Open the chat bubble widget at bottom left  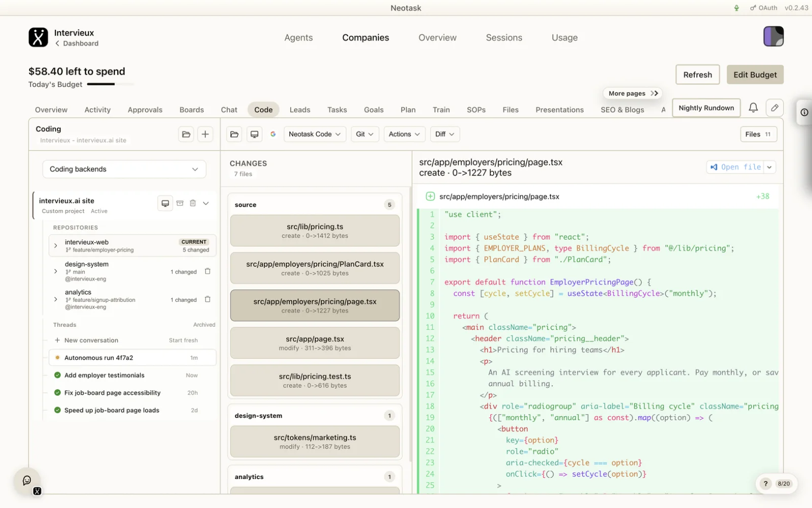click(x=27, y=481)
